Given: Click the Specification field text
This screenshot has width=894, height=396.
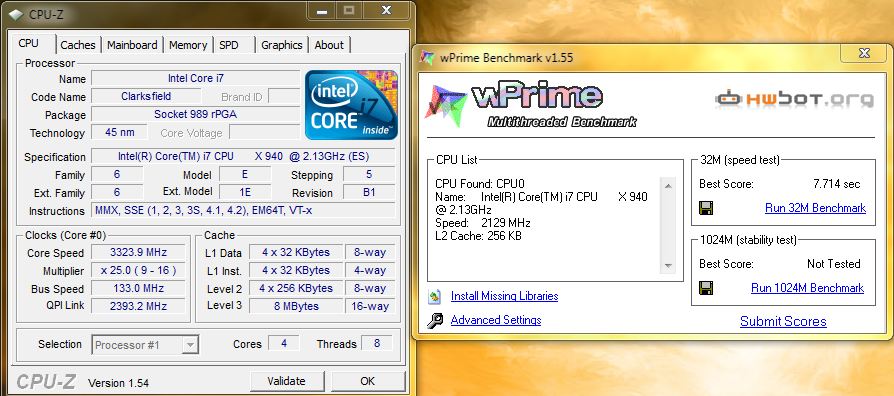Looking at the screenshot, I should point(243,156).
